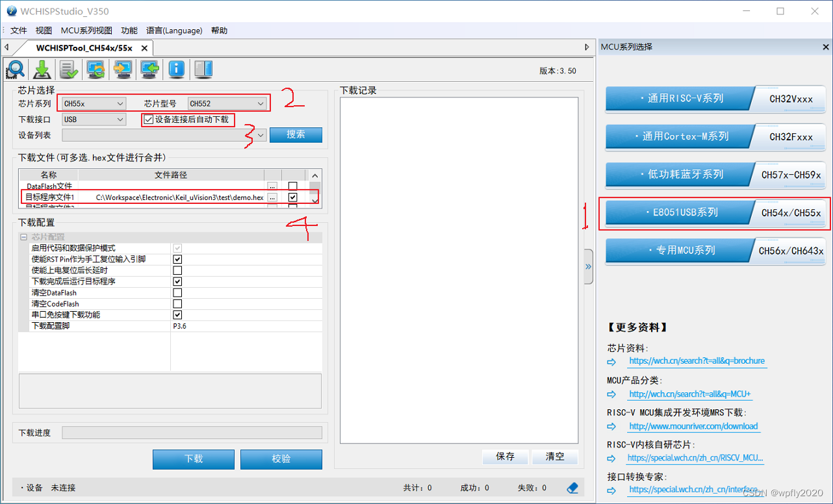Click the 校验 button
Image resolution: width=833 pixels, height=504 pixels.
281,459
